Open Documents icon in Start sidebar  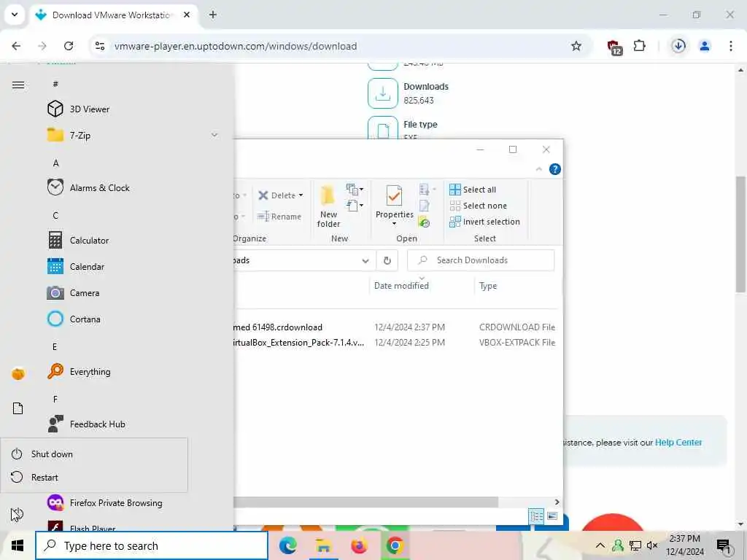coord(18,408)
